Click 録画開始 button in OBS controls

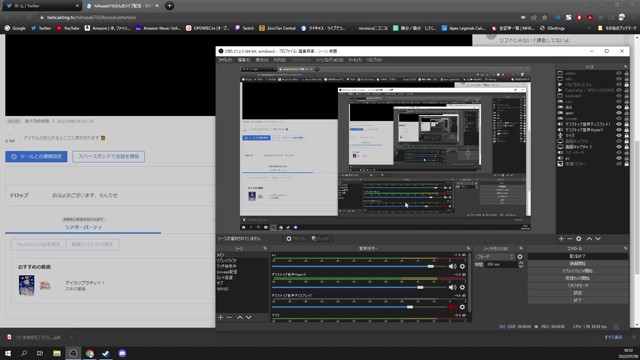coord(578,264)
